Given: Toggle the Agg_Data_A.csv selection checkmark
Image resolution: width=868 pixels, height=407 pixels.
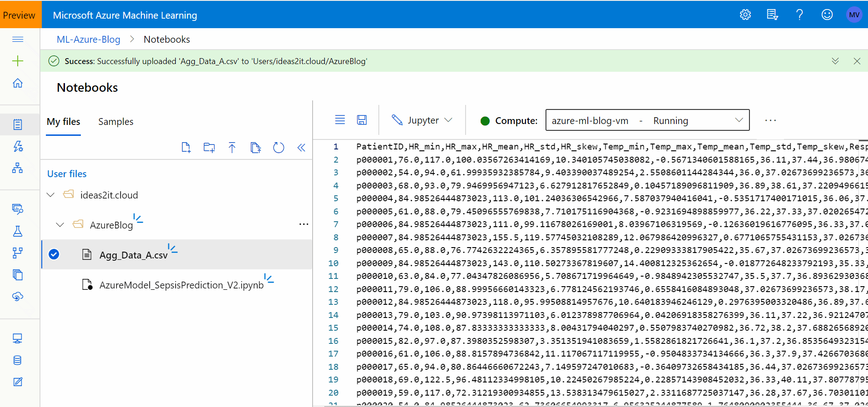Looking at the screenshot, I should point(54,254).
